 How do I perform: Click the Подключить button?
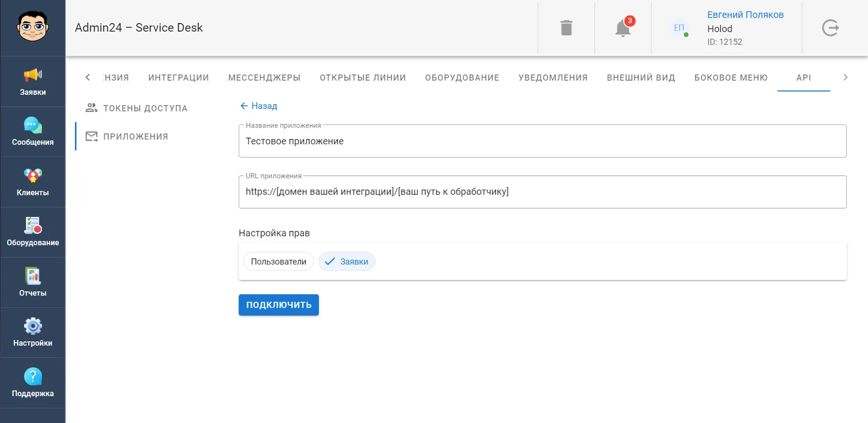click(x=279, y=305)
